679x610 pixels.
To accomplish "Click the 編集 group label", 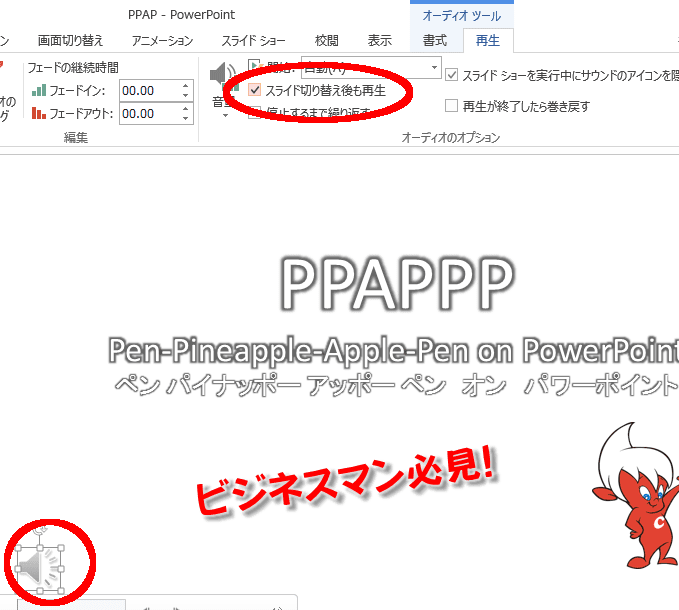I will tap(76, 138).
